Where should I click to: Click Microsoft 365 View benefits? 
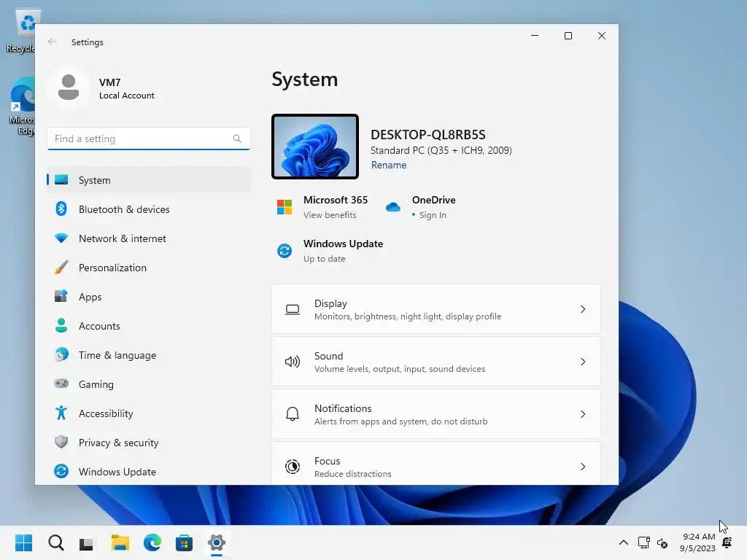pyautogui.click(x=330, y=215)
